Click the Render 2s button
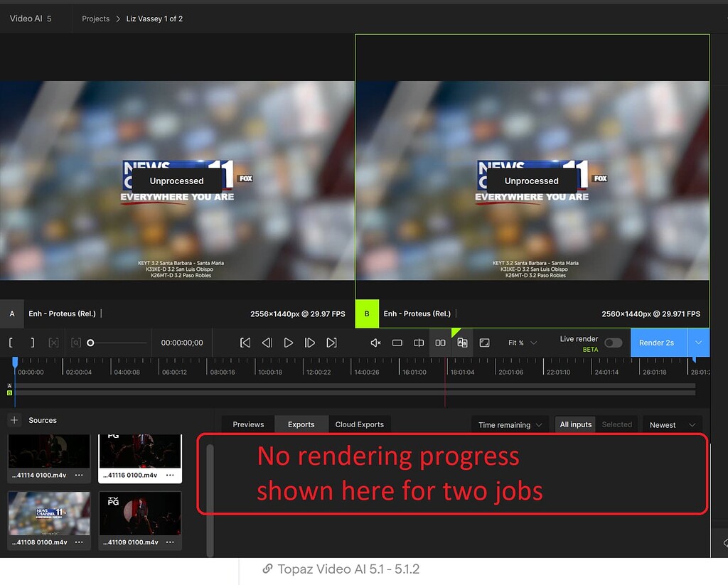The image size is (728, 585). click(x=658, y=342)
